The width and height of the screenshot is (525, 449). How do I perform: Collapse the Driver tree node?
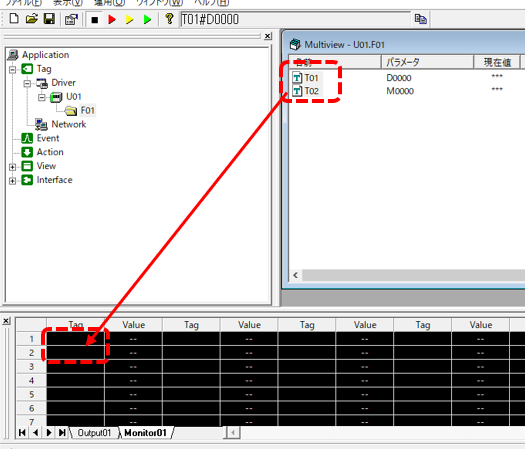tap(27, 83)
